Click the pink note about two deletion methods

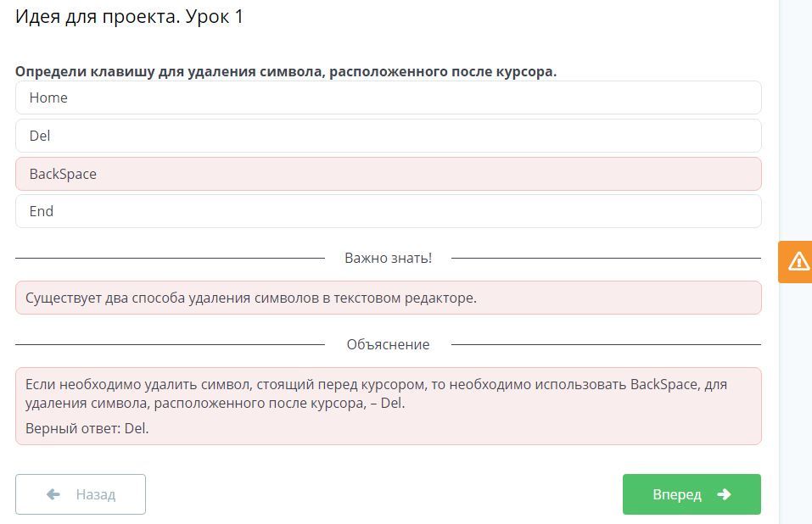coord(388,298)
